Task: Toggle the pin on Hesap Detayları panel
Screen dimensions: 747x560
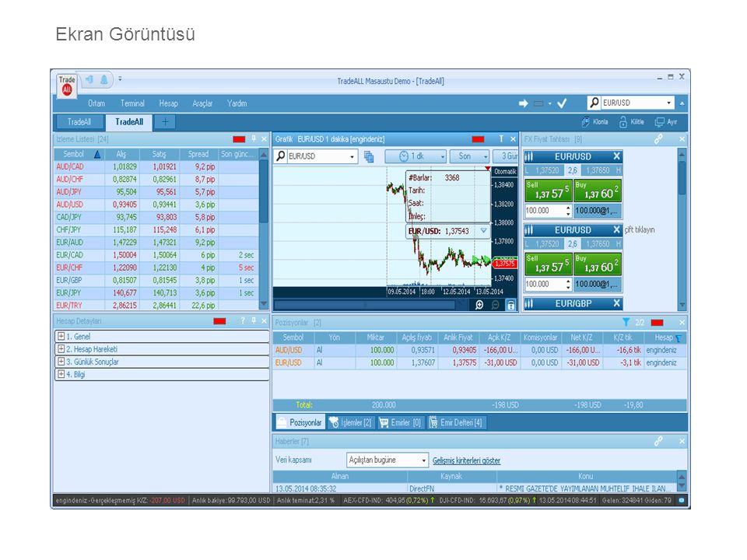Action: (x=254, y=320)
